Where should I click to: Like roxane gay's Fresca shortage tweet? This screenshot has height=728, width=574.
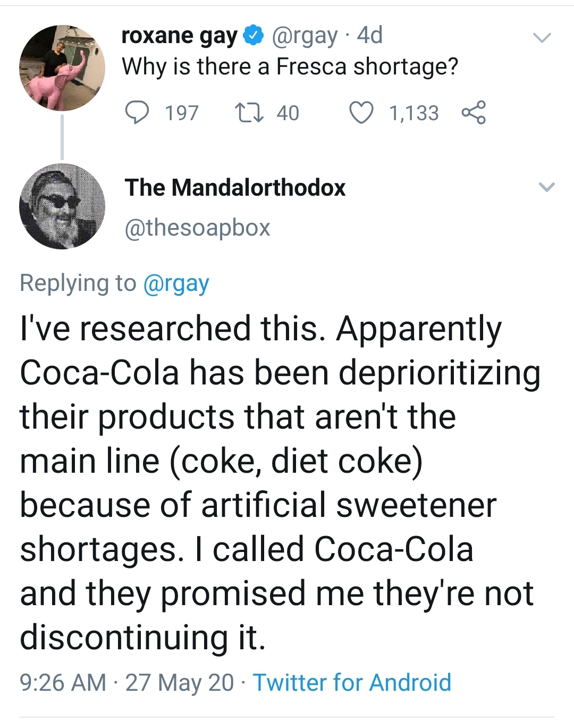[361, 113]
